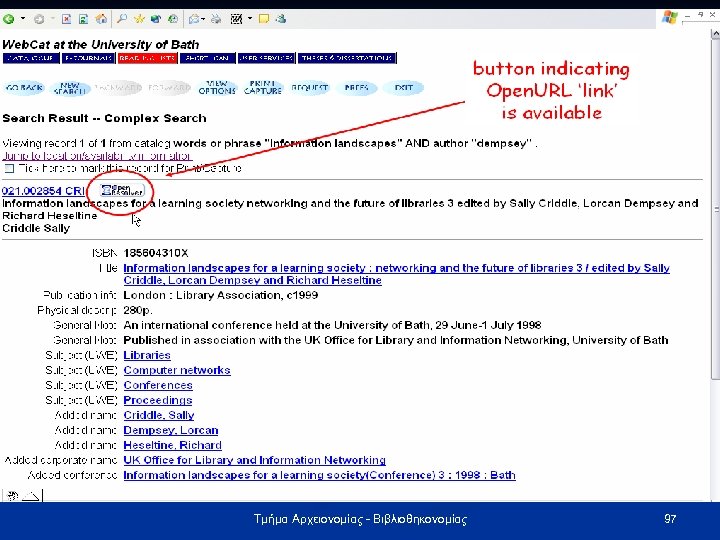The image size is (720, 540).
Task: Open the Conferences subject link
Action: pyautogui.click(x=158, y=385)
